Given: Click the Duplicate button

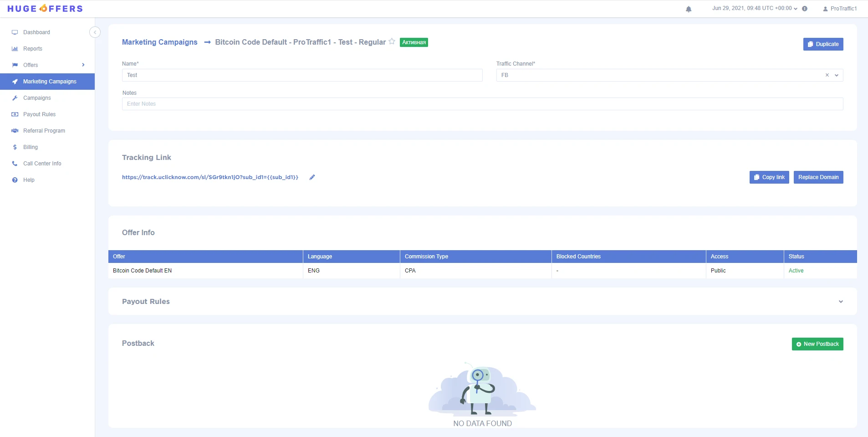Looking at the screenshot, I should 823,44.
